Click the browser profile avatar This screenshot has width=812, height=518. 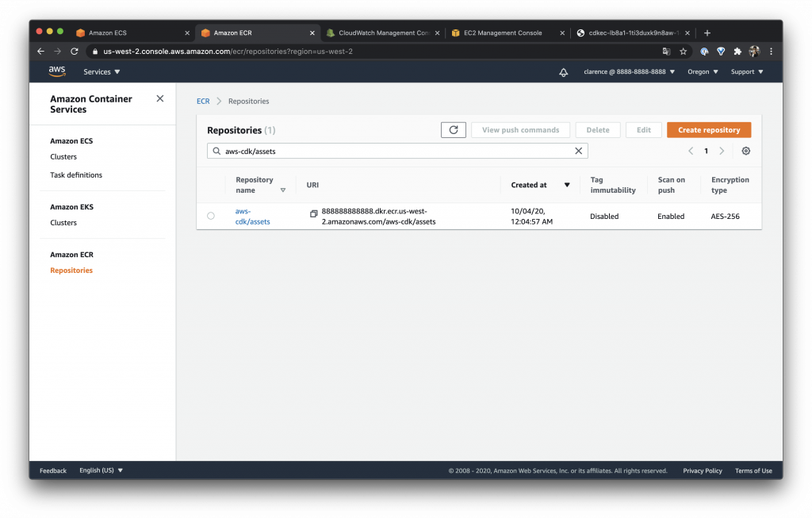pos(755,52)
